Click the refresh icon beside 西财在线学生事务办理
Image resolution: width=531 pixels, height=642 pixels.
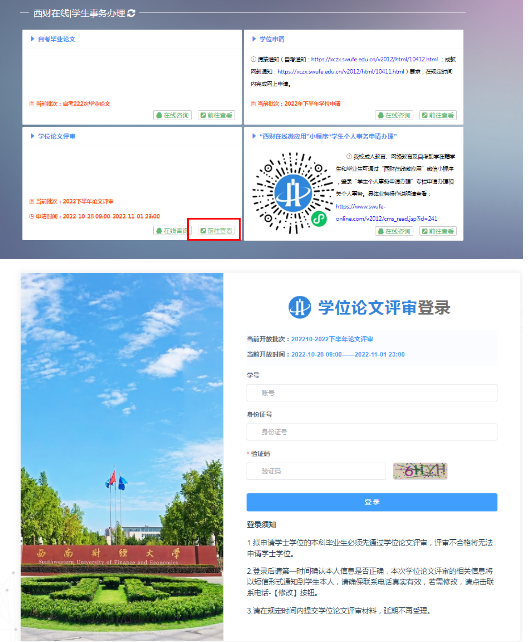coord(131,13)
